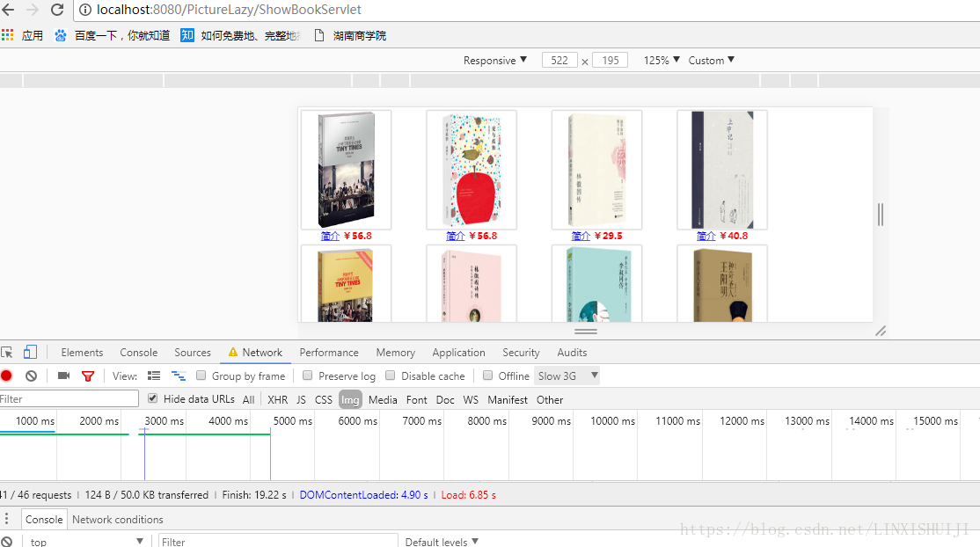Filter requests by Doc

pos(445,399)
